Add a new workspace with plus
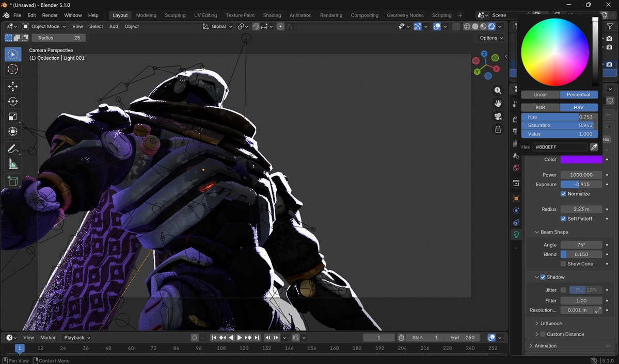 coord(460,15)
